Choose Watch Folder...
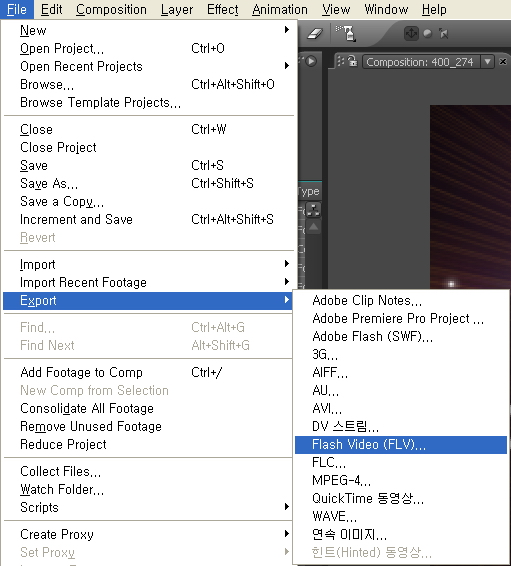511x566 pixels. pyautogui.click(x=148, y=489)
